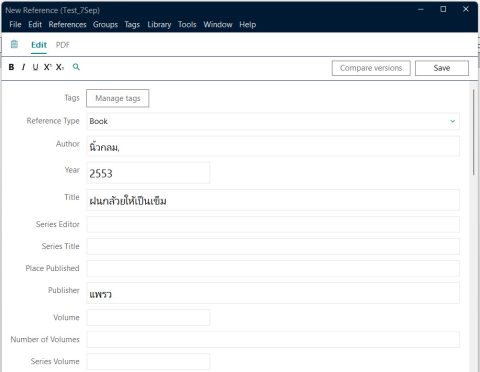Click the Save button
The image size is (480, 372).
pos(442,68)
